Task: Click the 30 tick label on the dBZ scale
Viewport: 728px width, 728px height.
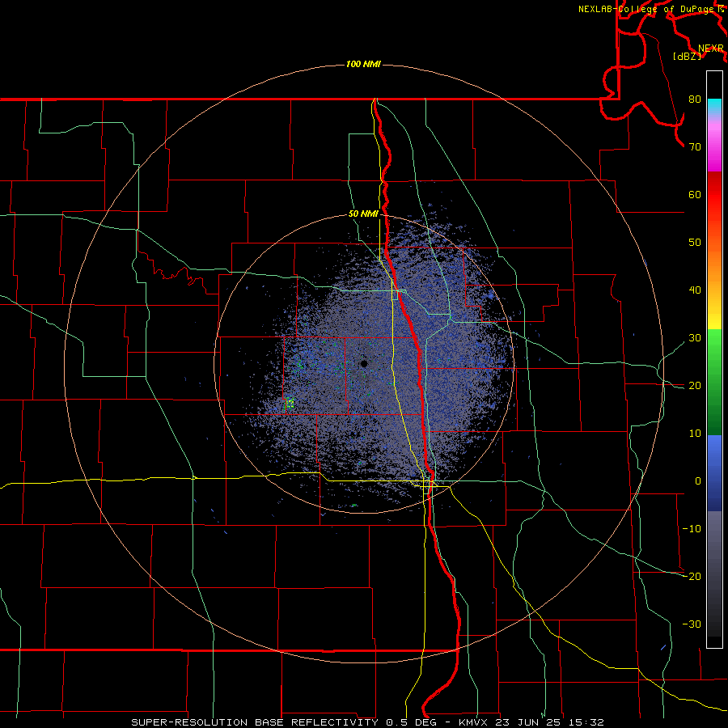Action: (695, 338)
